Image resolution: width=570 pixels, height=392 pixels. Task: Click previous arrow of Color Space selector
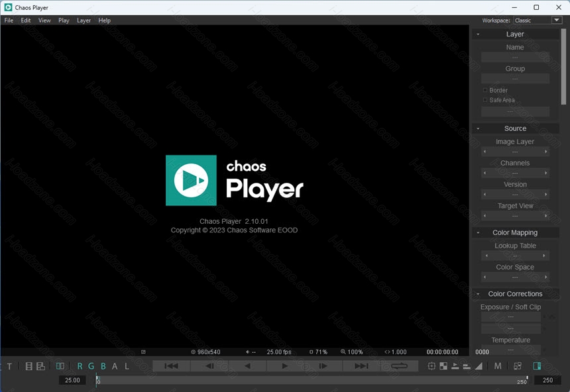coord(484,277)
